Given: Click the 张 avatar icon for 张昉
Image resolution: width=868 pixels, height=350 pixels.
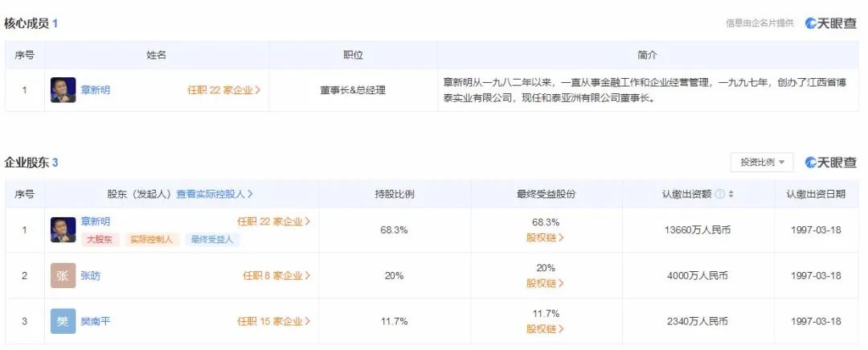Looking at the screenshot, I should 63,276.
